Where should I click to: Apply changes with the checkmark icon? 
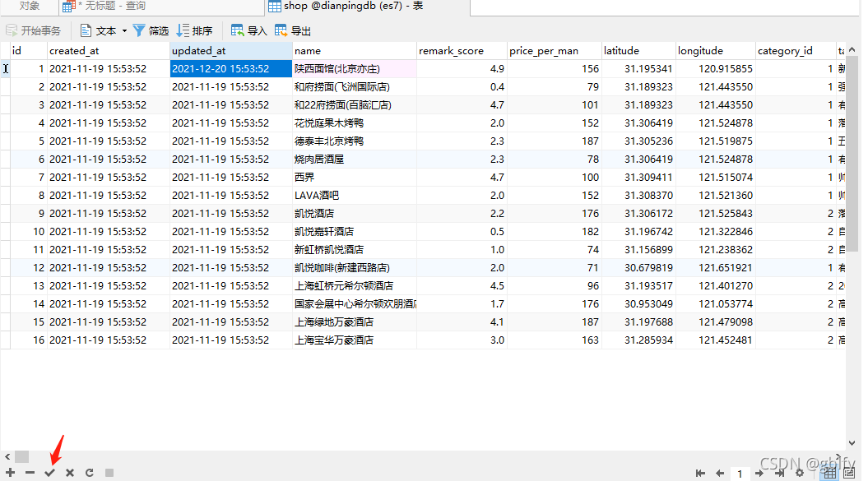[x=50, y=473]
